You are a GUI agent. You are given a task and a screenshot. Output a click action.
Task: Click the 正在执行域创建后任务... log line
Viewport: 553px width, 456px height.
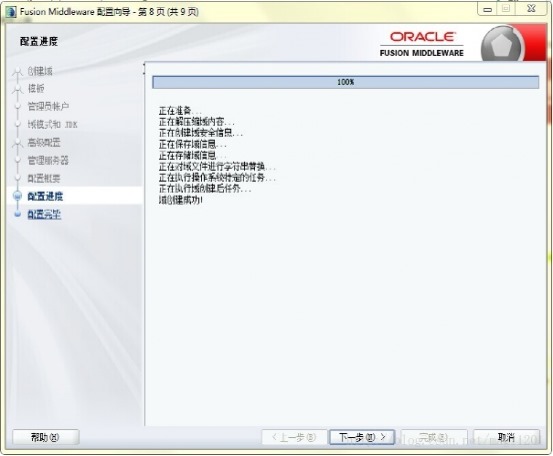point(205,189)
